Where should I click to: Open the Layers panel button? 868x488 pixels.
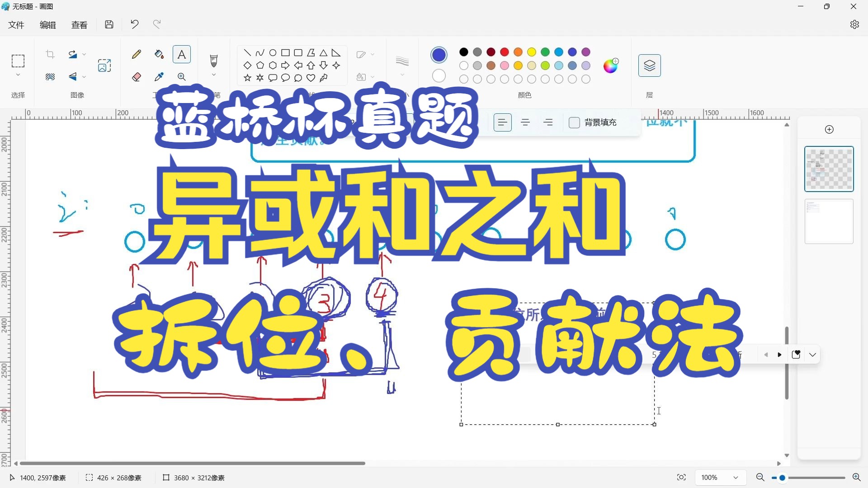(650, 66)
